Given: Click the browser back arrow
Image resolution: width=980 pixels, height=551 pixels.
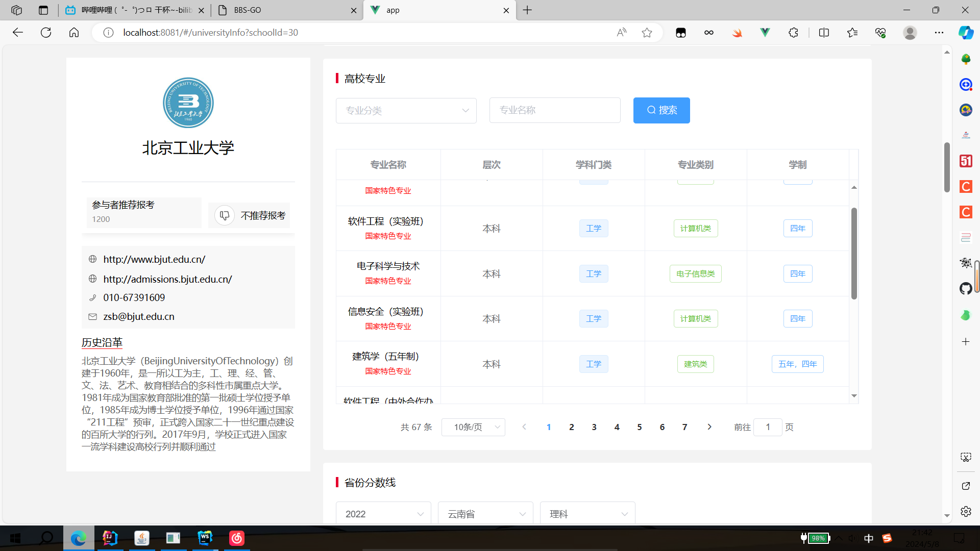Looking at the screenshot, I should (18, 33).
